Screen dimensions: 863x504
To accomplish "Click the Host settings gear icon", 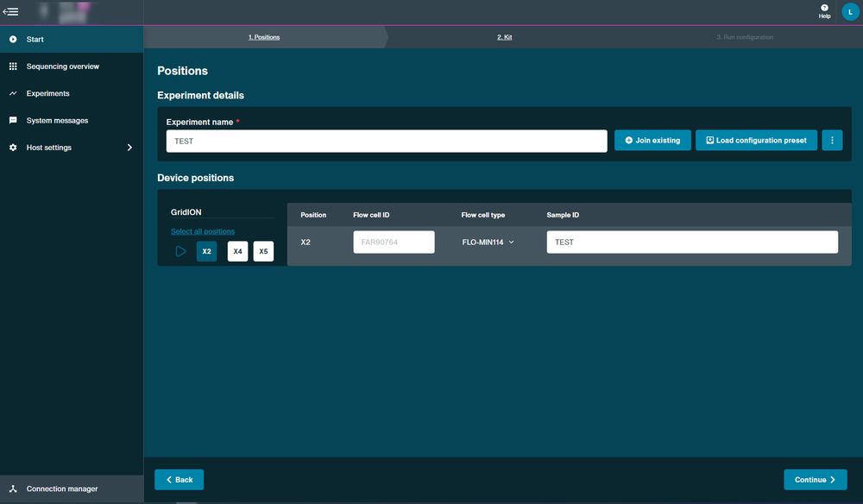I will point(13,148).
